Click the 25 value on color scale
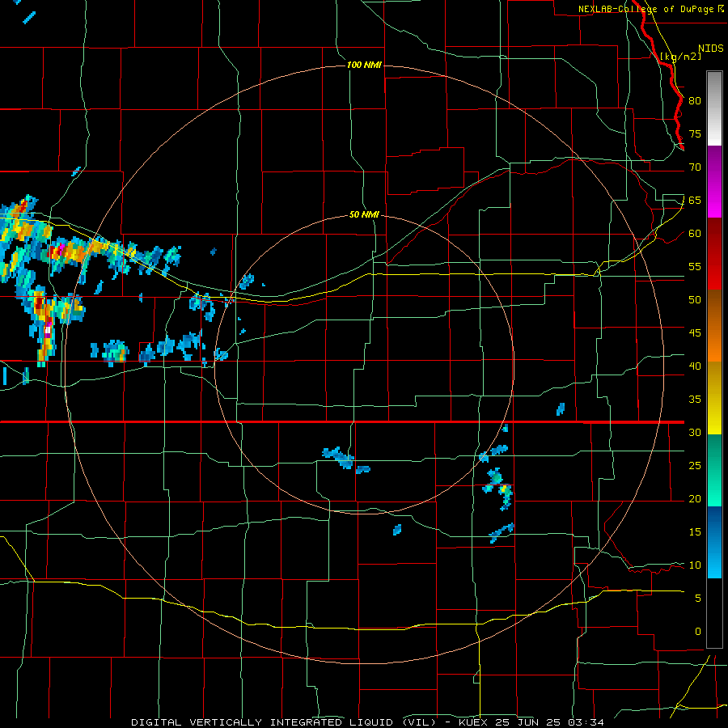The width and height of the screenshot is (728, 728). click(x=695, y=466)
